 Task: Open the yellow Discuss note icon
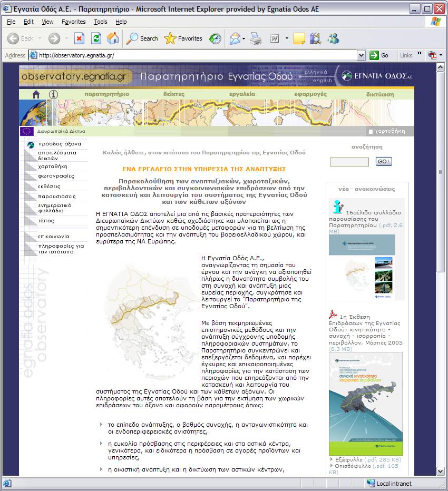[x=299, y=38]
